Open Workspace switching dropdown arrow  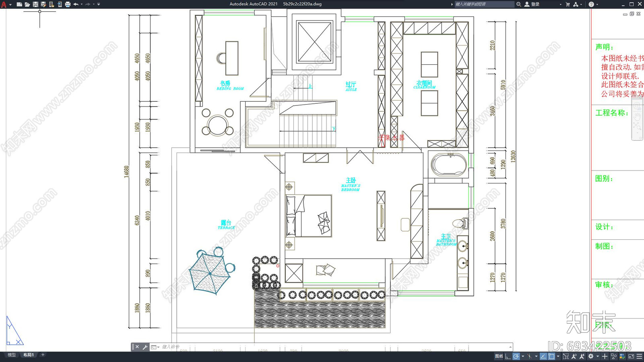(598, 356)
